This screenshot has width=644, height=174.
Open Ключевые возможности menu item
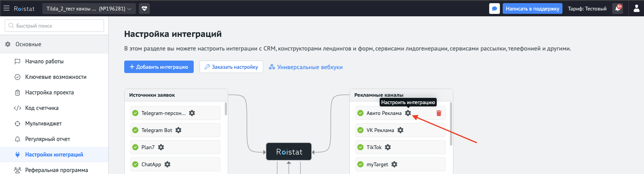coord(54,77)
